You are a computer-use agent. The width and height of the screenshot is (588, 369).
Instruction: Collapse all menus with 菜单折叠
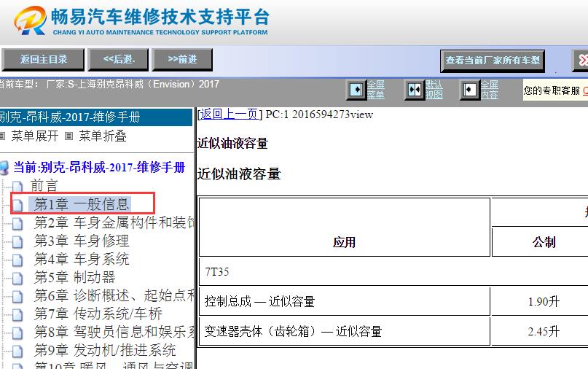[x=103, y=136]
